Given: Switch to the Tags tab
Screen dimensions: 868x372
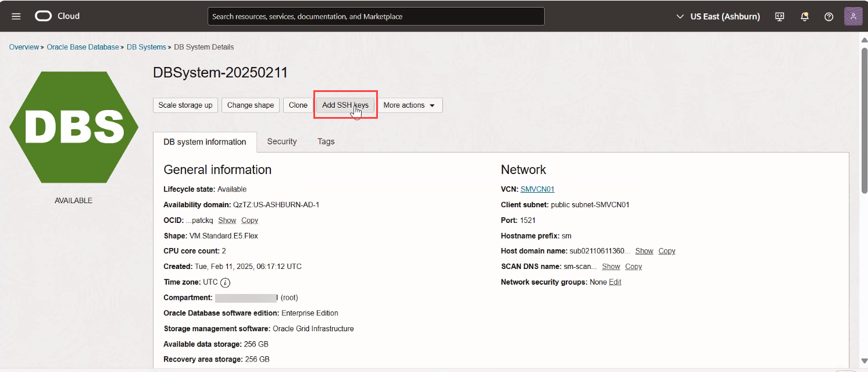Looking at the screenshot, I should pyautogui.click(x=326, y=141).
